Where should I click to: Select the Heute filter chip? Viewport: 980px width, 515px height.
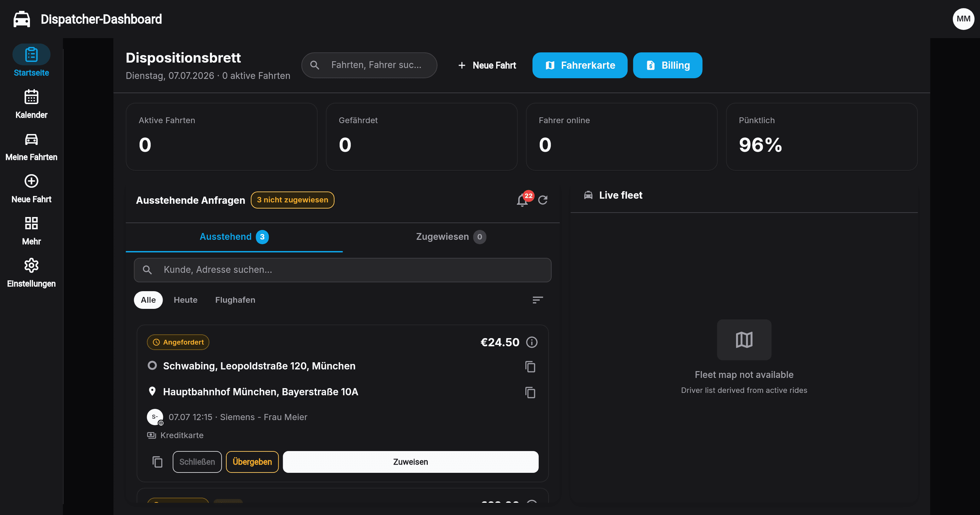pos(186,300)
